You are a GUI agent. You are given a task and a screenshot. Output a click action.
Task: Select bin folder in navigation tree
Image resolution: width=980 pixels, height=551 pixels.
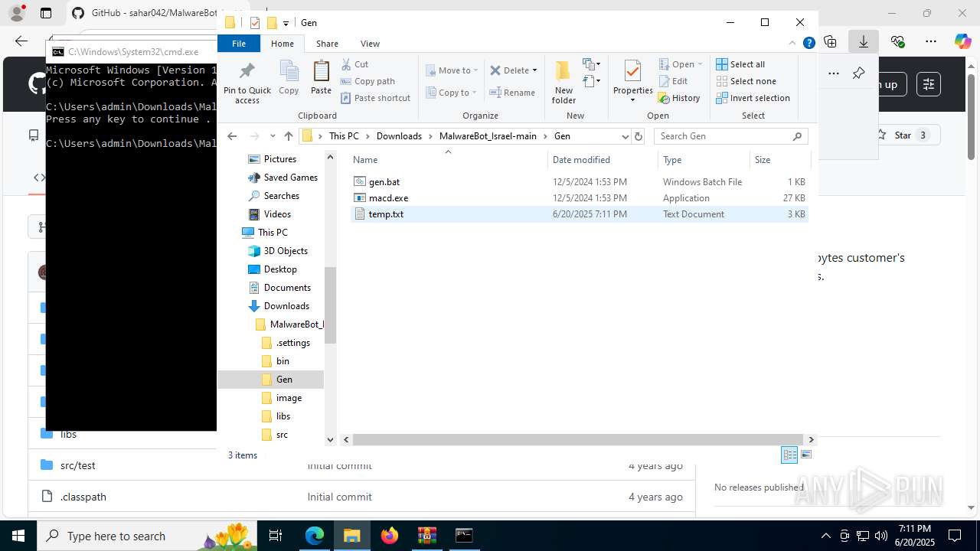(283, 361)
